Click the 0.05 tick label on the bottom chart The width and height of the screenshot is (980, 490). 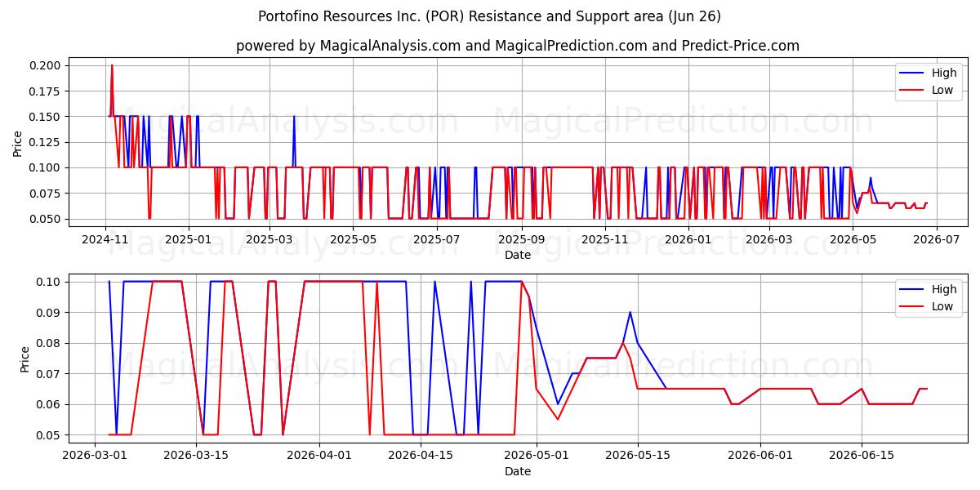point(50,435)
